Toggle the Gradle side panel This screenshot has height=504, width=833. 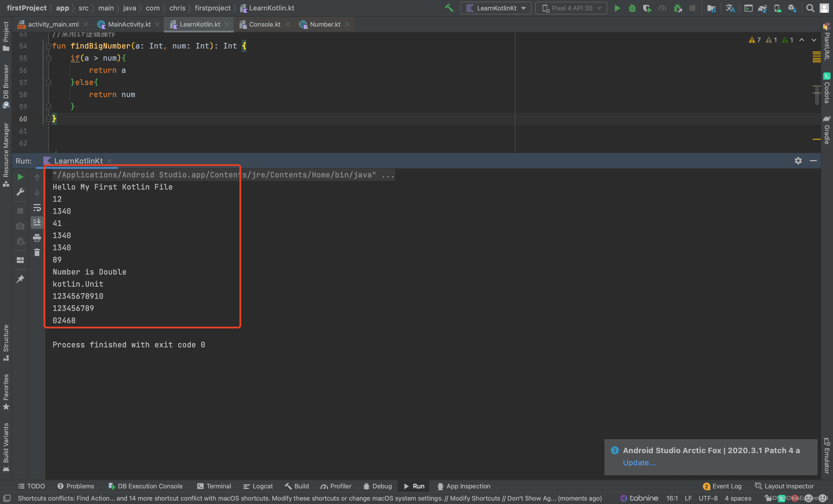tap(827, 130)
